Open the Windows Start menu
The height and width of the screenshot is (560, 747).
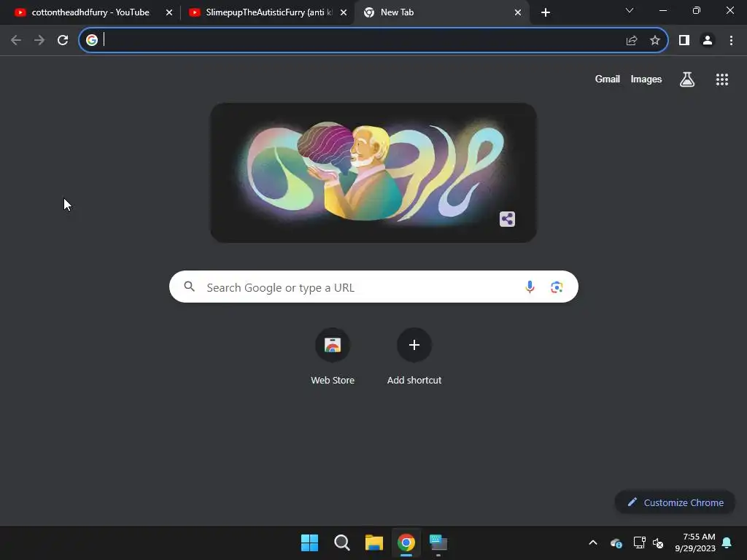pos(309,542)
